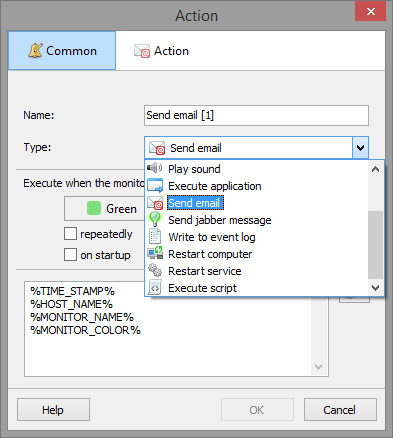Switch to the Action tab
The image size is (393, 438).
coord(161,51)
